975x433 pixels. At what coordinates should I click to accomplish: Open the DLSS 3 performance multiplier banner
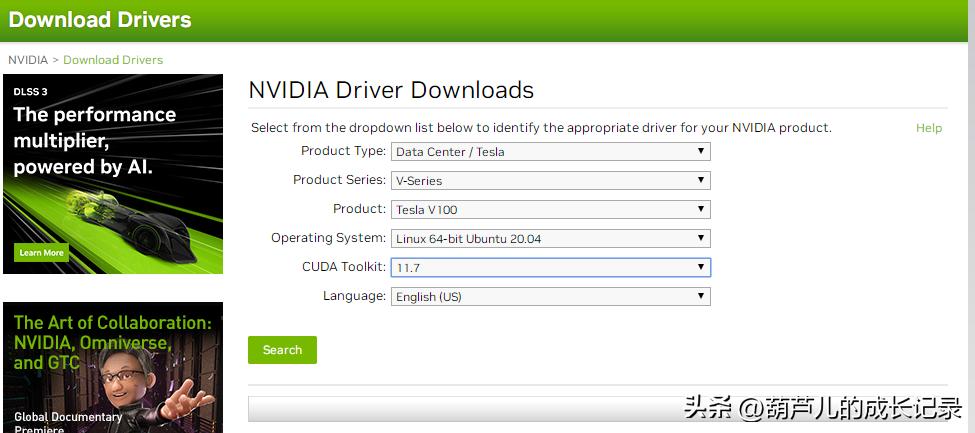(113, 174)
